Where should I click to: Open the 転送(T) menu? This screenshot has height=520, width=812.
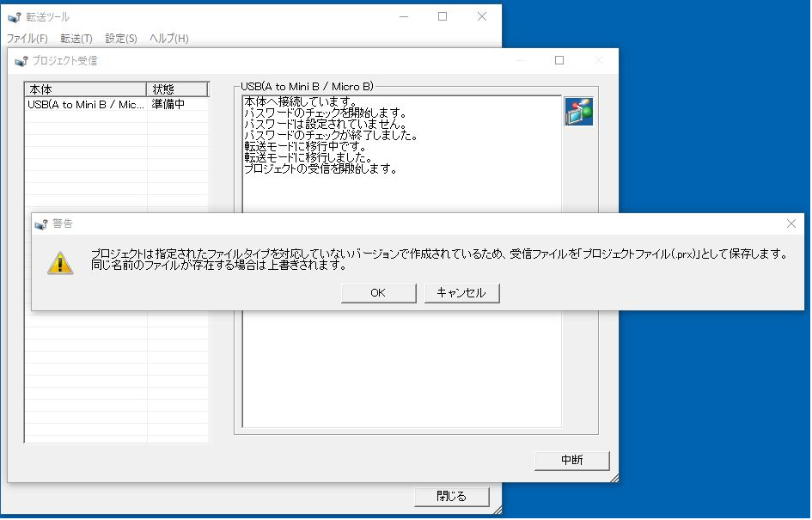coord(76,39)
